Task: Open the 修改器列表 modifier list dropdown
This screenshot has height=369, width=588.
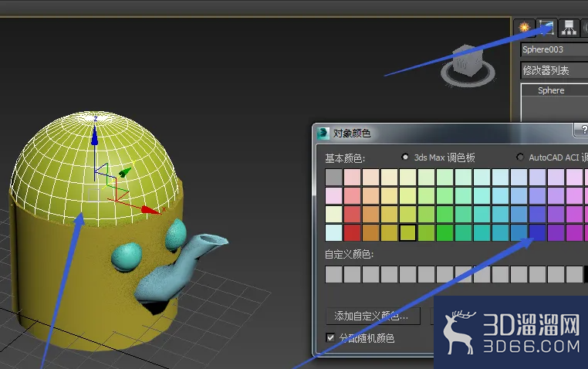Action: [x=554, y=70]
